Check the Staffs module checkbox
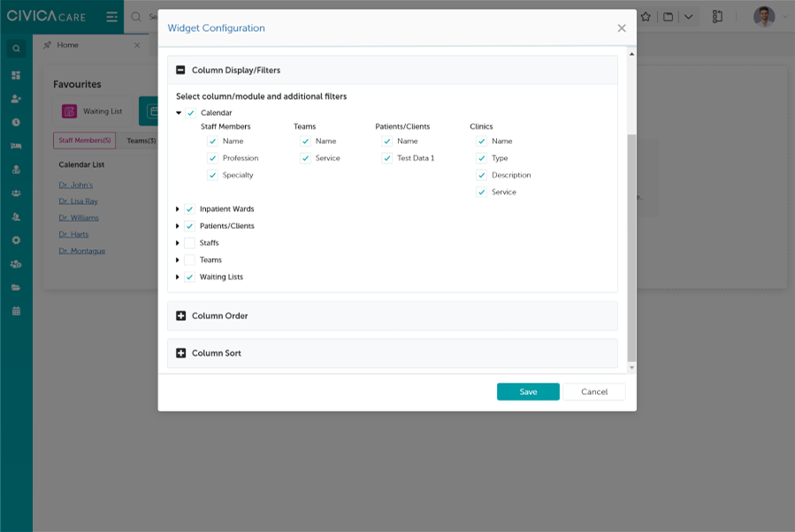 189,243
